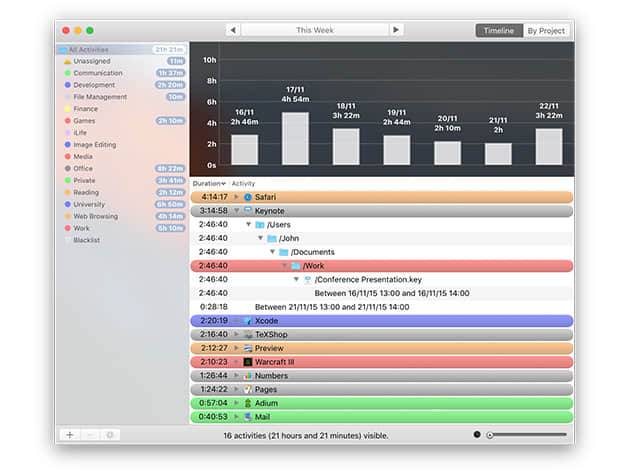Click the green Communication project dot
The image size is (630, 473).
(68, 73)
